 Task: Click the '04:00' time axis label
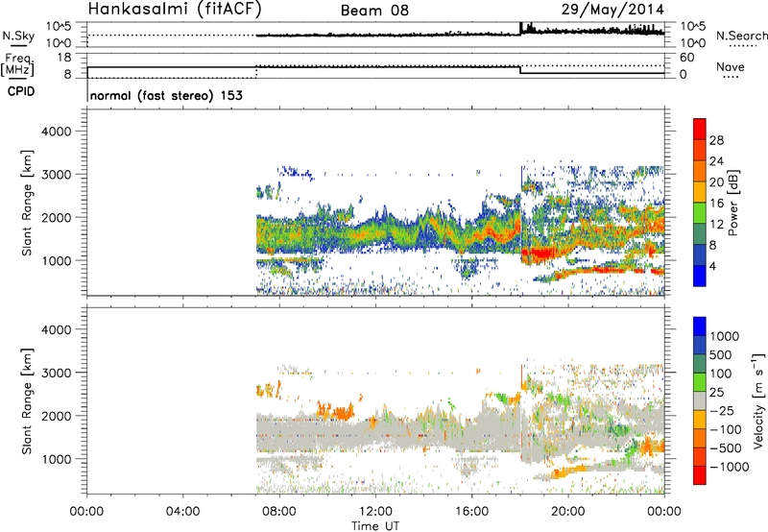tap(183, 512)
